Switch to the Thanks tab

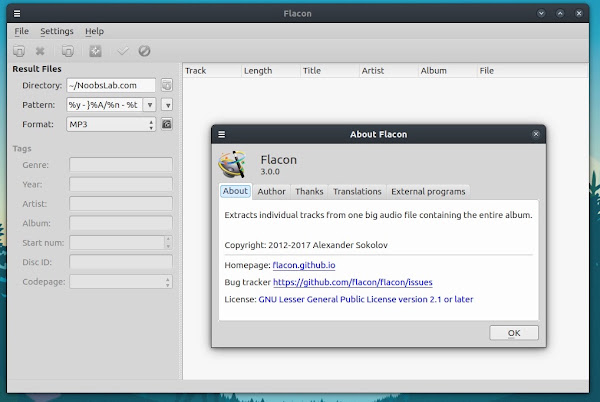309,191
